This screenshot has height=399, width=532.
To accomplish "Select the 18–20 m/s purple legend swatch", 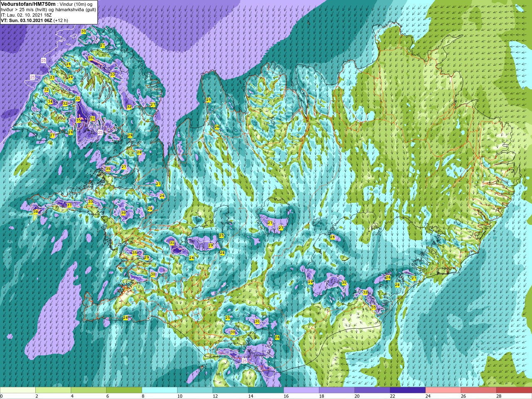I will click(x=337, y=390).
